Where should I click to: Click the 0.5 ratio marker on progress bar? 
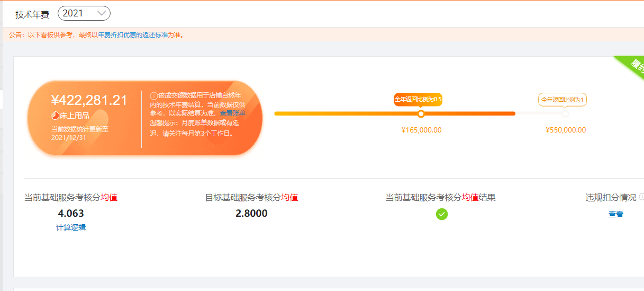click(421, 113)
